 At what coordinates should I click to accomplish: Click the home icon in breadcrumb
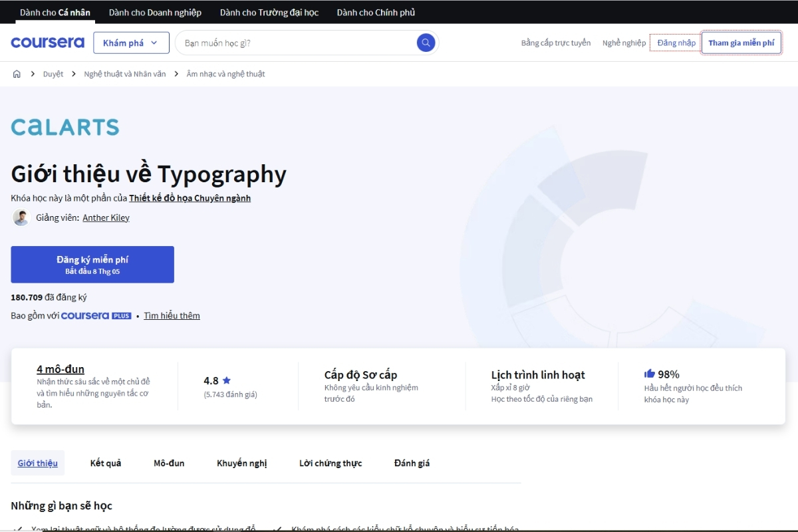coord(17,74)
